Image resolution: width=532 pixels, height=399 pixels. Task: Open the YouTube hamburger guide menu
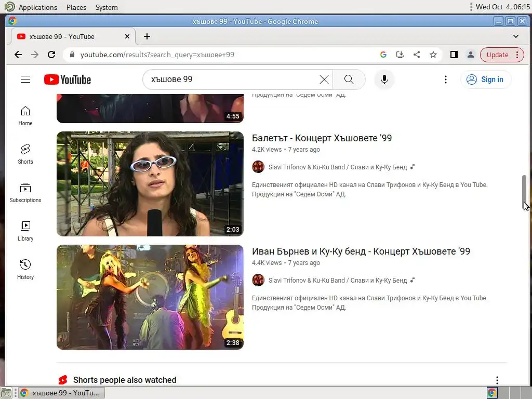(25, 79)
